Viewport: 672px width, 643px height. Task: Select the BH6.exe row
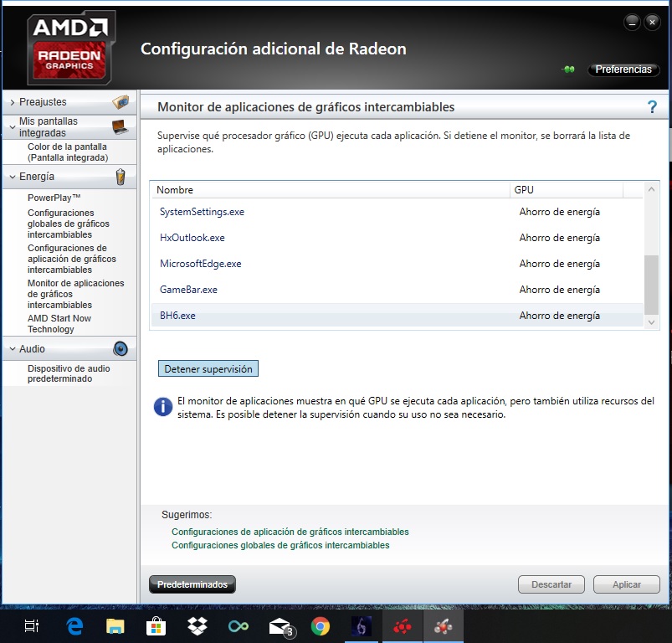(x=398, y=316)
